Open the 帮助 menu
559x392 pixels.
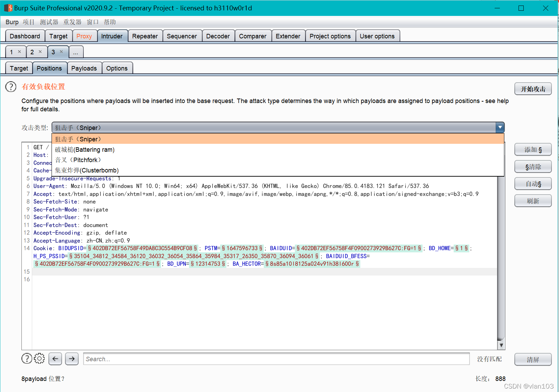click(x=110, y=22)
